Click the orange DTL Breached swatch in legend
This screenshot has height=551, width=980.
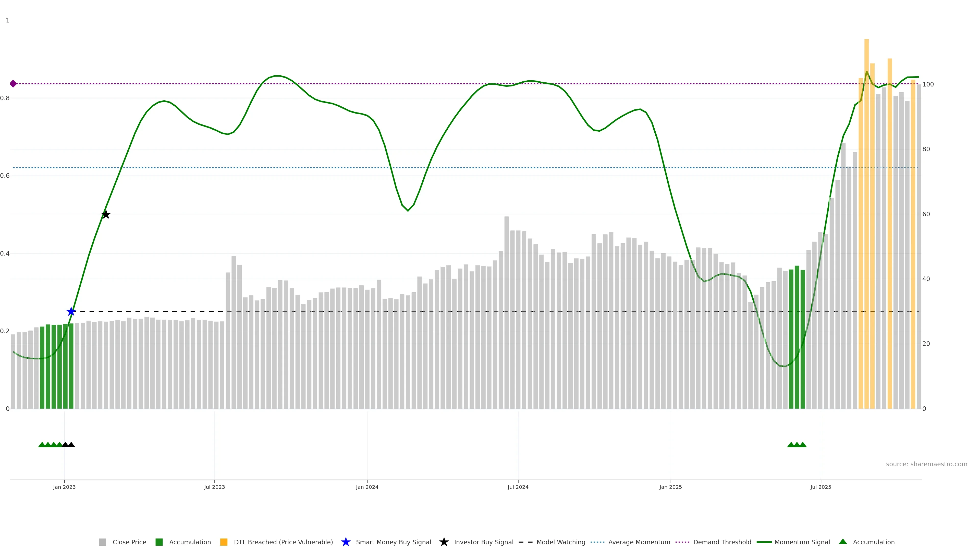(224, 542)
